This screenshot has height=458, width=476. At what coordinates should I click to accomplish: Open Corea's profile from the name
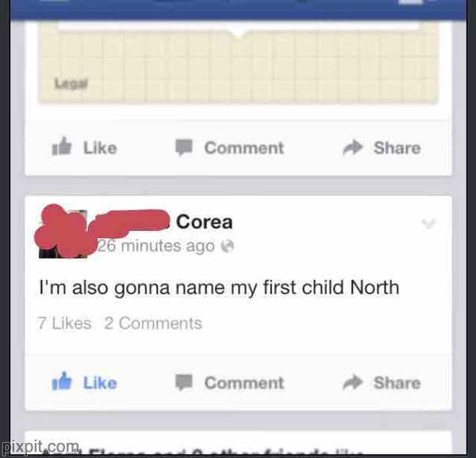pos(205,221)
